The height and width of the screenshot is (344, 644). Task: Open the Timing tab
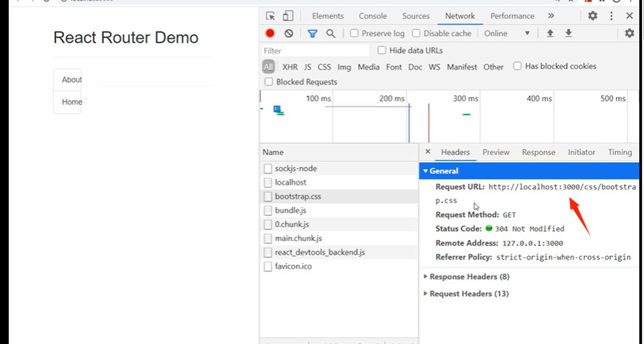620,152
